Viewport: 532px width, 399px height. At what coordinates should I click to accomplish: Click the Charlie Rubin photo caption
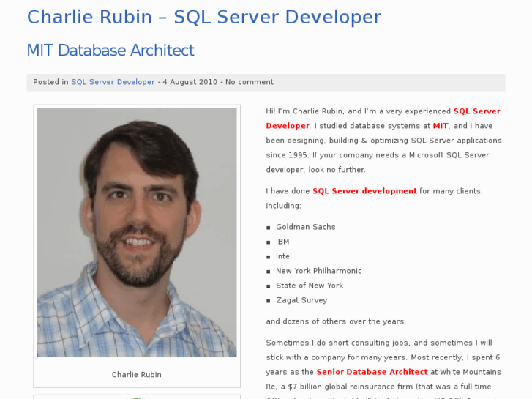click(x=137, y=375)
